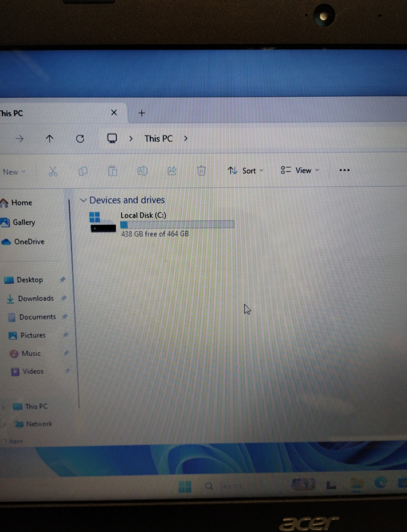Go to Home in the sidebar

(16, 203)
